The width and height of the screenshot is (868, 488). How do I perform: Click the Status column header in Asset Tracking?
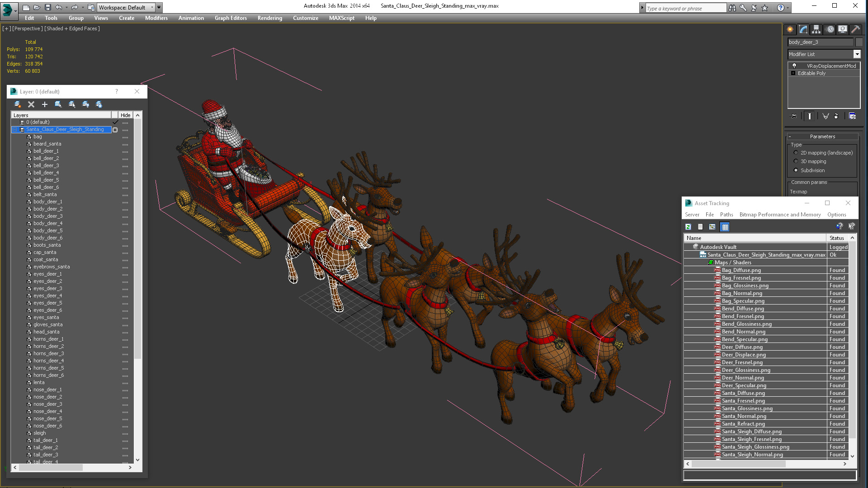[x=837, y=238]
